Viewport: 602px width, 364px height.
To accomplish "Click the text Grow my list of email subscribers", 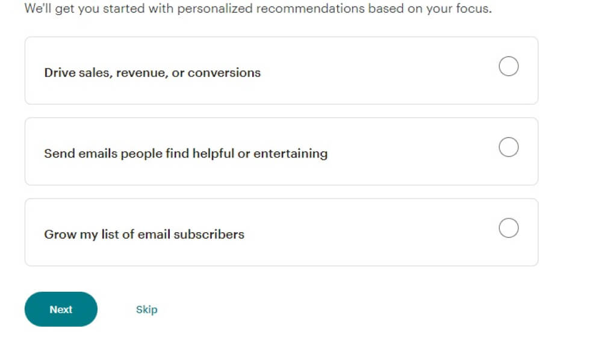I will click(144, 235).
